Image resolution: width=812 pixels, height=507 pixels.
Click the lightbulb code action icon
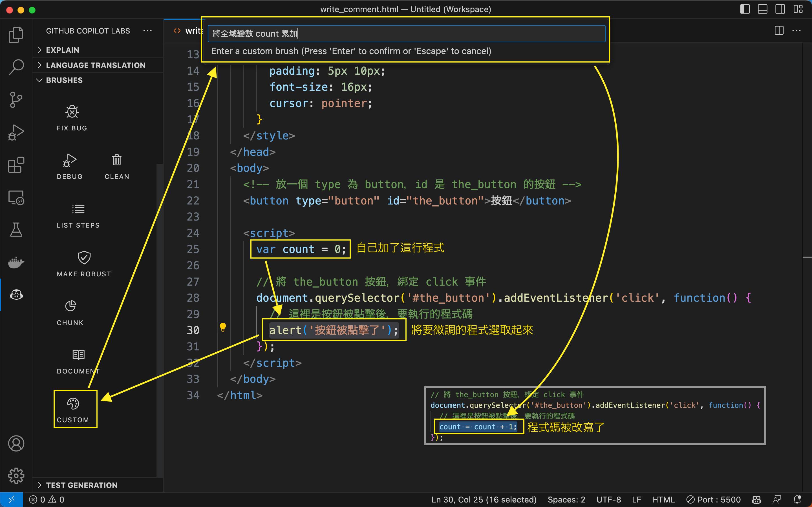223,327
